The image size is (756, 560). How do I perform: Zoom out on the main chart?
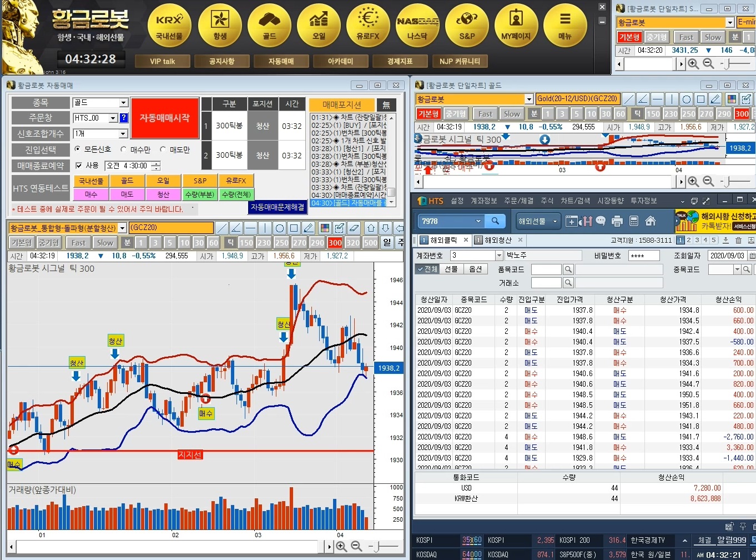[356, 547]
